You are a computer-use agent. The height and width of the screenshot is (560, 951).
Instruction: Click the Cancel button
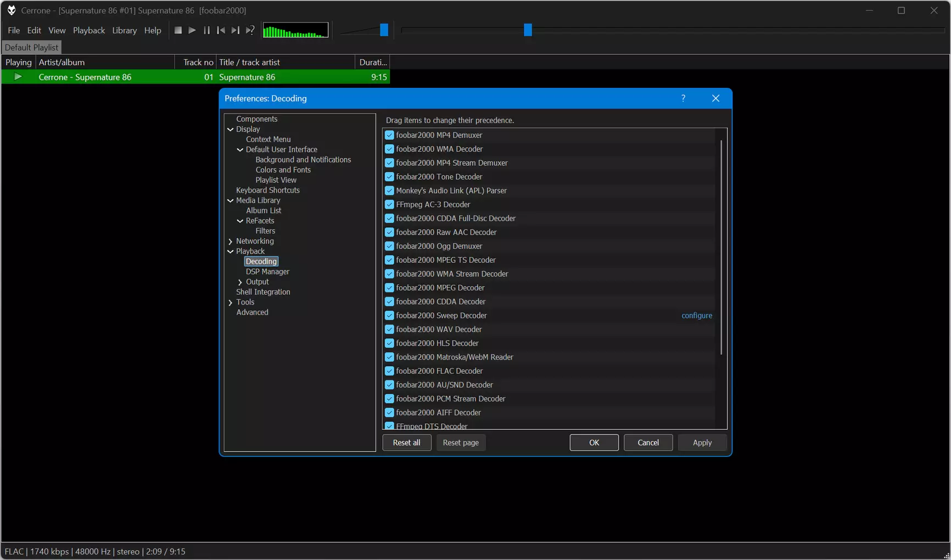click(648, 443)
